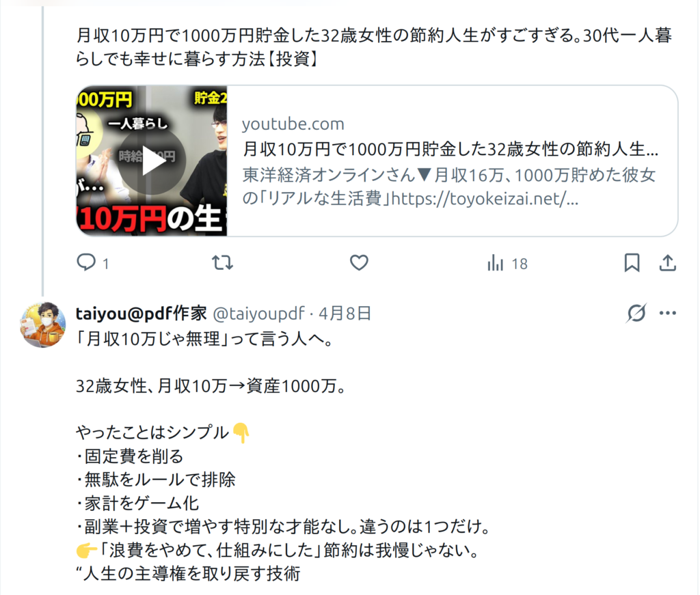Screen dimensions: 700x595
Task: View analytics showing 18 views
Action: (508, 263)
